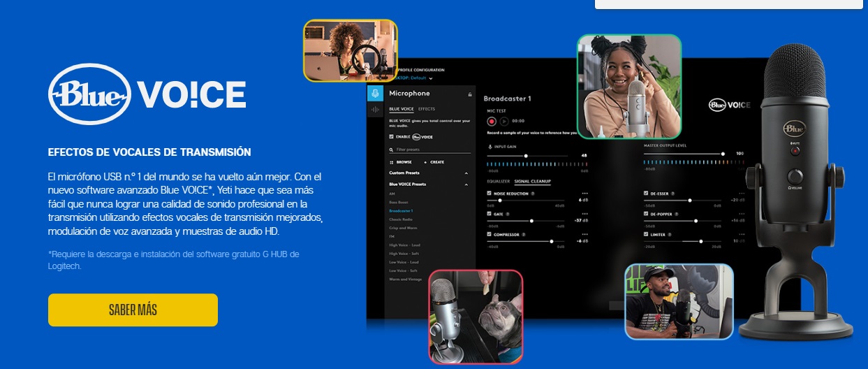This screenshot has height=369, width=868.
Task: Click the microphone icon in the sidebar
Action: (375, 94)
